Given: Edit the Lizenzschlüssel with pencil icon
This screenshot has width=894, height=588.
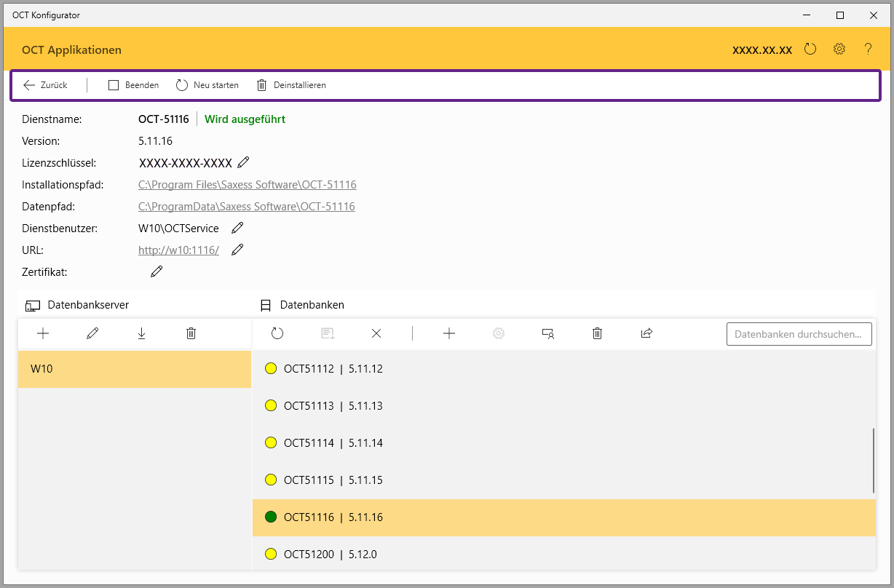Looking at the screenshot, I should click(243, 162).
